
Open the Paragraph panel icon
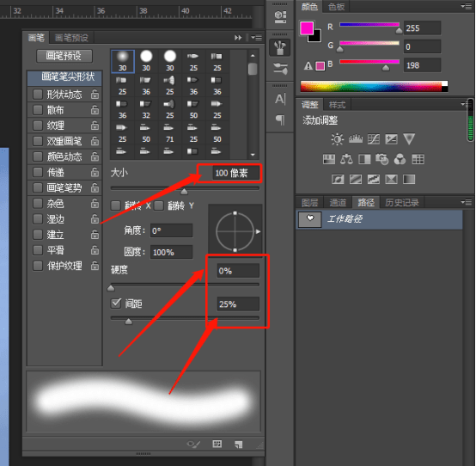click(280, 120)
